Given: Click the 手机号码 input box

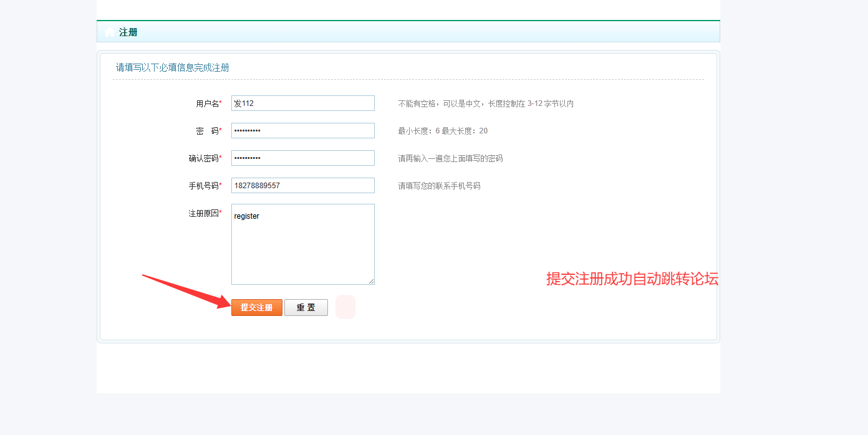Looking at the screenshot, I should coord(303,186).
